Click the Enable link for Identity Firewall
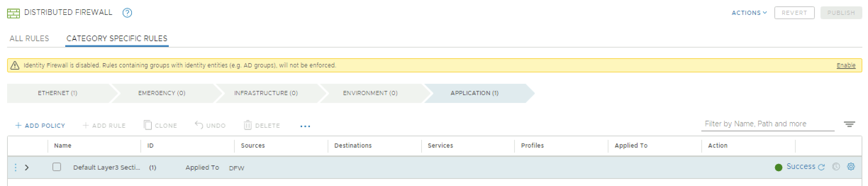This screenshot has height=186, width=868. (846, 65)
